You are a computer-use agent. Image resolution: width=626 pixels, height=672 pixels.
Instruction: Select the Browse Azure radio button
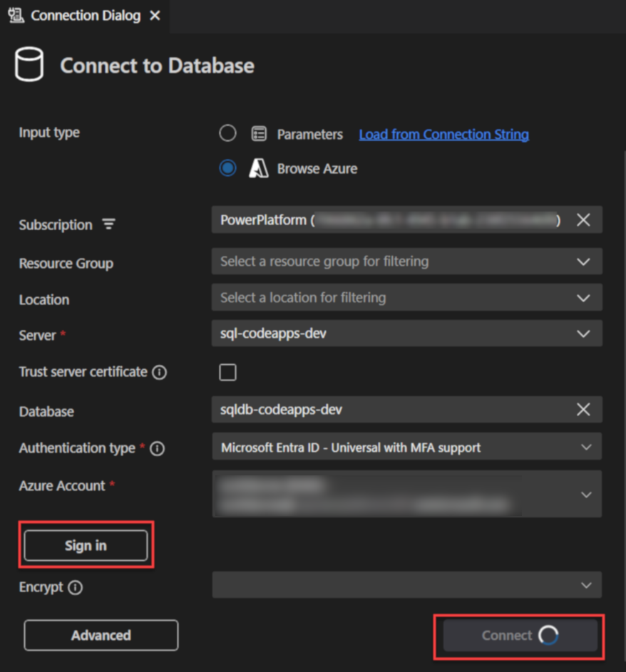tap(227, 168)
